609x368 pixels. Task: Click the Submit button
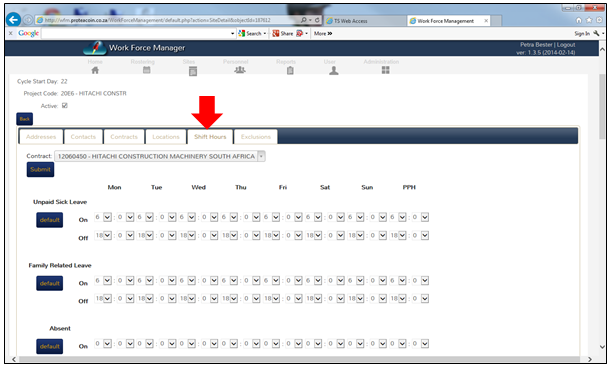tap(40, 169)
